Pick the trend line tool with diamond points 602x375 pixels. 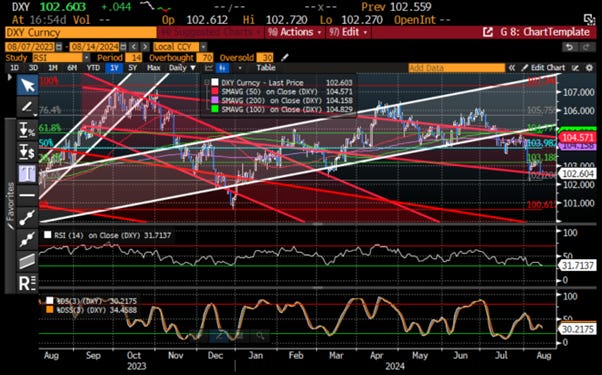[27, 240]
